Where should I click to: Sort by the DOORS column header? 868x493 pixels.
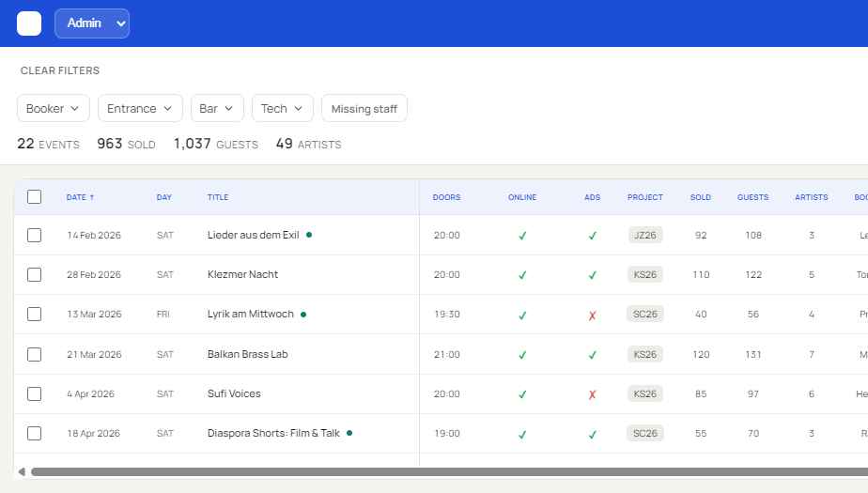[x=446, y=197]
